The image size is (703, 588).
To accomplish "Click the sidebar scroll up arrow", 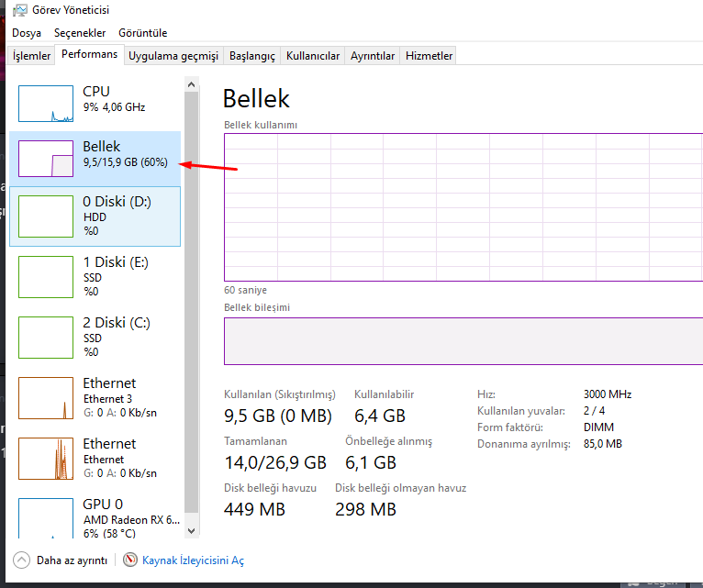I will click(x=192, y=84).
